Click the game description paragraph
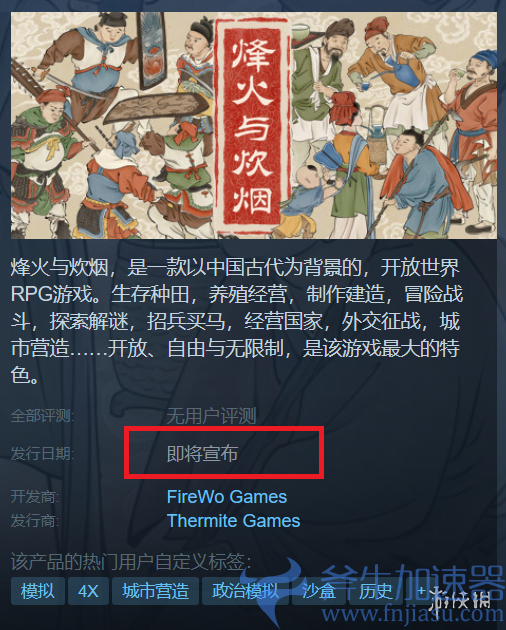 [237, 321]
